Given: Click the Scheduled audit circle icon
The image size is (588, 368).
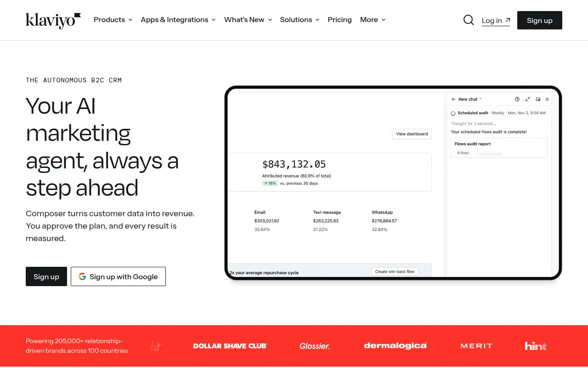Looking at the screenshot, I should point(453,113).
